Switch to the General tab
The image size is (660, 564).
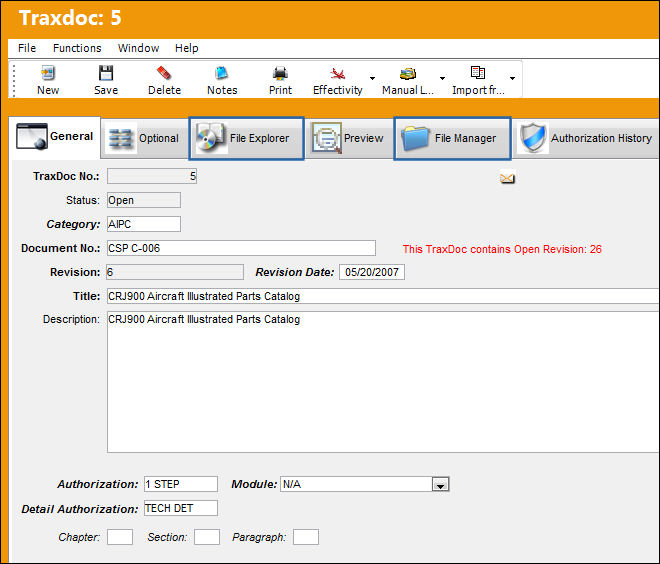tap(55, 137)
